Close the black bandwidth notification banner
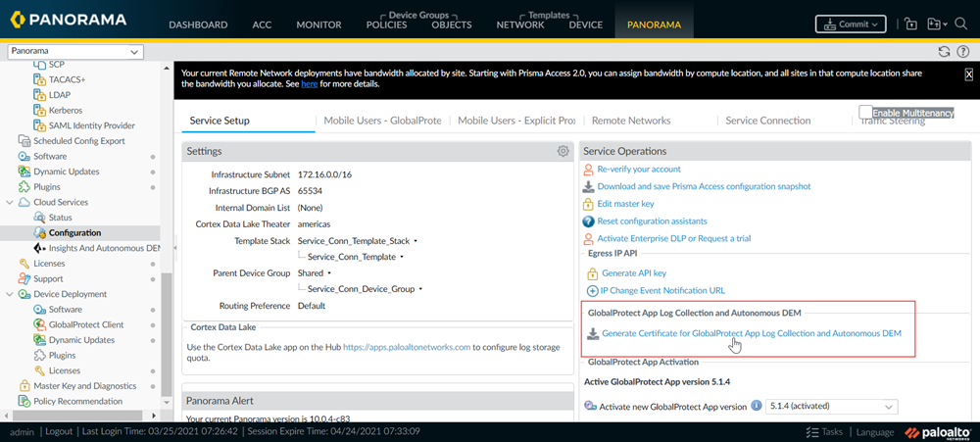This screenshot has height=442, width=980. click(x=968, y=74)
